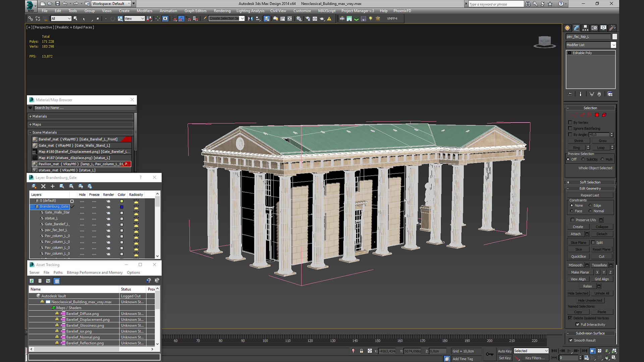Click Search by Name field
644x362 pixels.
click(x=85, y=108)
